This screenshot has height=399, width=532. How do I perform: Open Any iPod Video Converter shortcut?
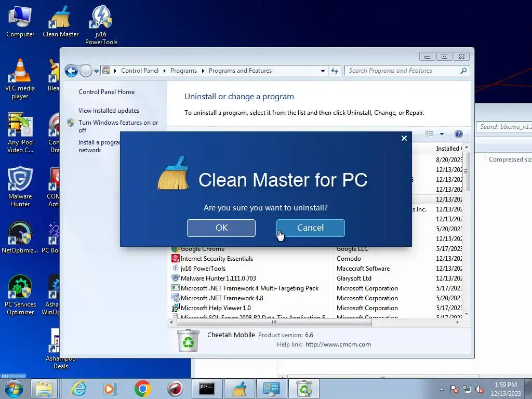pyautogui.click(x=20, y=133)
